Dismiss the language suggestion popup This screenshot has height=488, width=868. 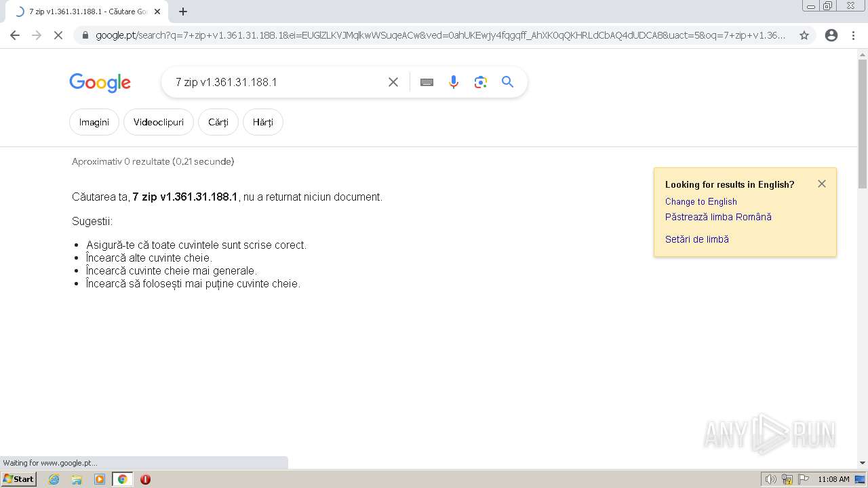[x=822, y=184]
